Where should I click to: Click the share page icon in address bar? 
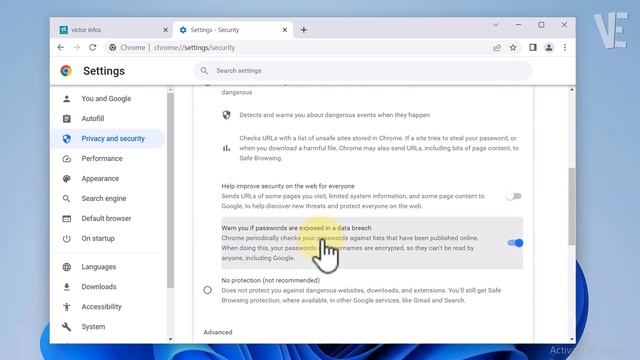(x=497, y=47)
